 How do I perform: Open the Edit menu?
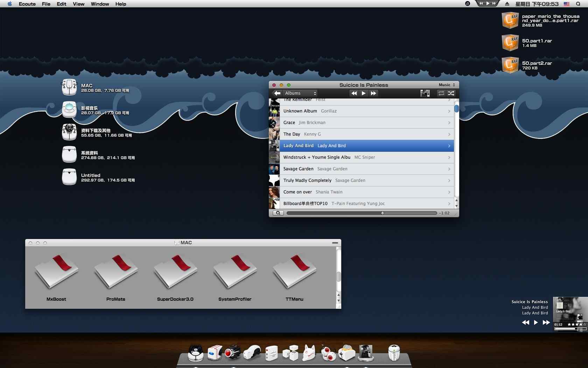62,4
